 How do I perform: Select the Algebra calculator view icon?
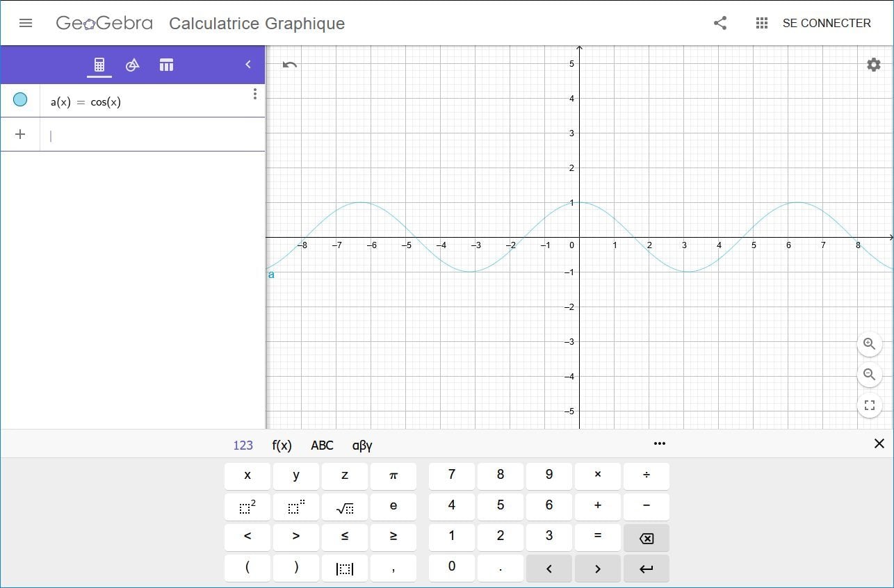click(99, 65)
